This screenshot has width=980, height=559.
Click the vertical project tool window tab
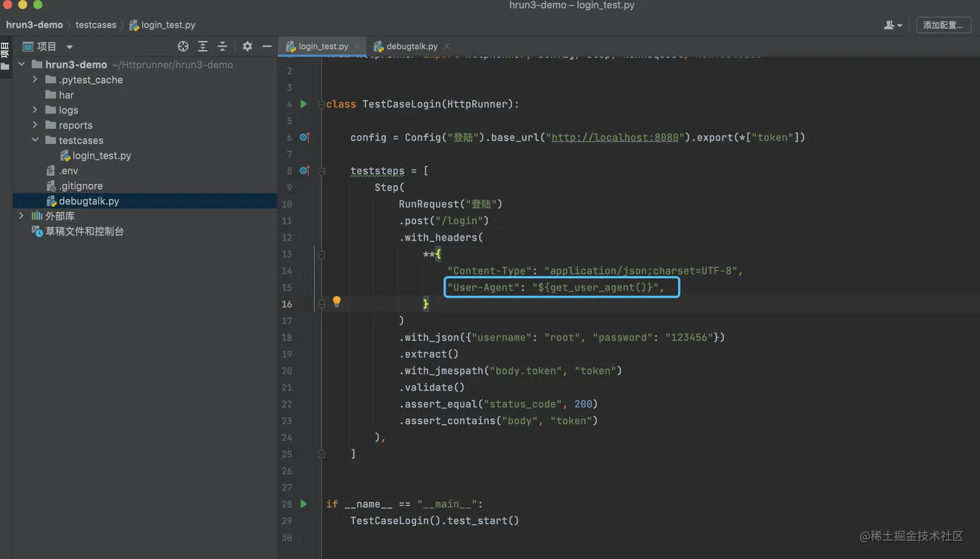[5, 57]
